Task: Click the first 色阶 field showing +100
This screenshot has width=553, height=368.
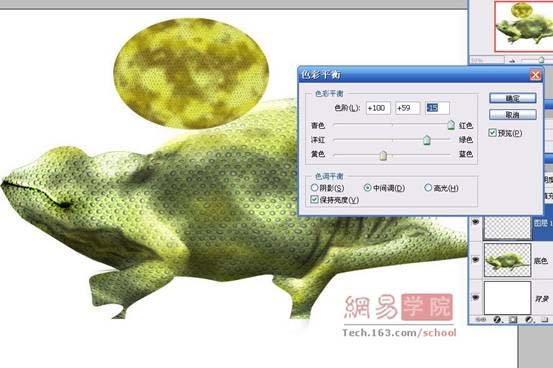Action: (378, 108)
